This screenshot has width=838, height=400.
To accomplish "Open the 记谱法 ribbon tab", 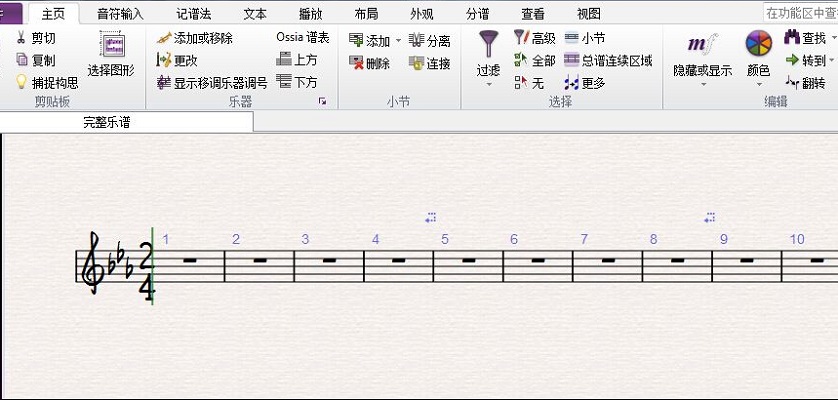I will click(x=193, y=14).
